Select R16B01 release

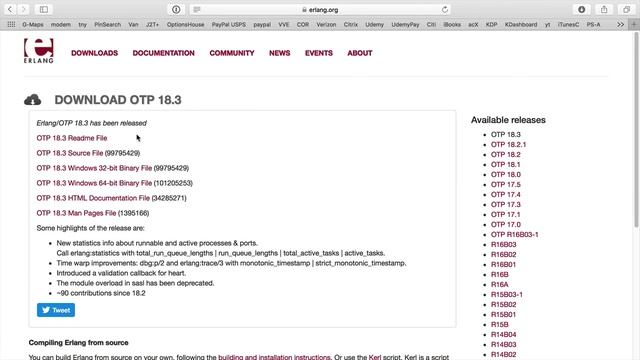pos(503,264)
